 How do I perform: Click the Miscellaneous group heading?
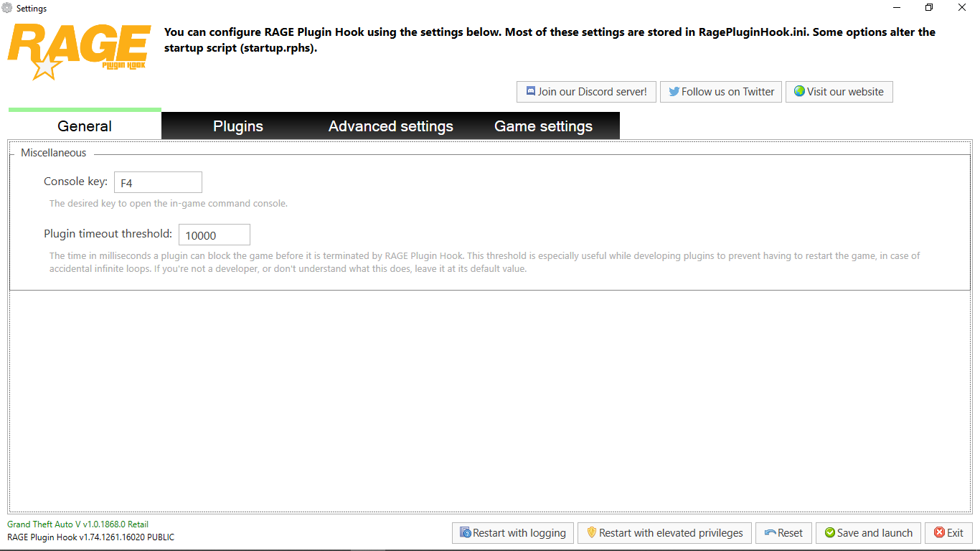53,153
